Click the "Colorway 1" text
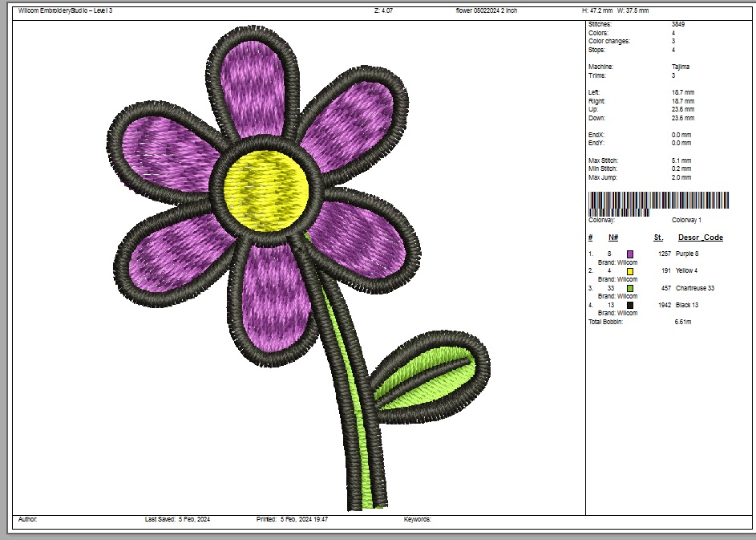The width and height of the screenshot is (756, 540). tap(686, 220)
